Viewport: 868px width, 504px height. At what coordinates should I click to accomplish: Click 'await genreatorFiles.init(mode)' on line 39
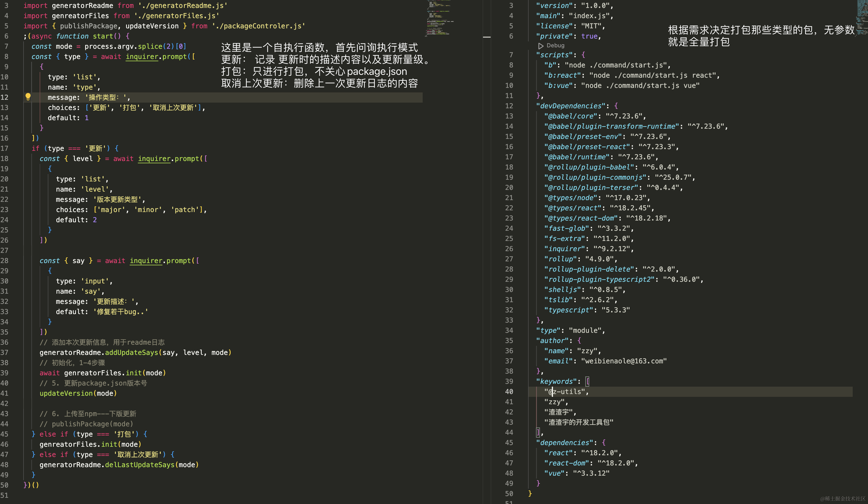(103, 373)
